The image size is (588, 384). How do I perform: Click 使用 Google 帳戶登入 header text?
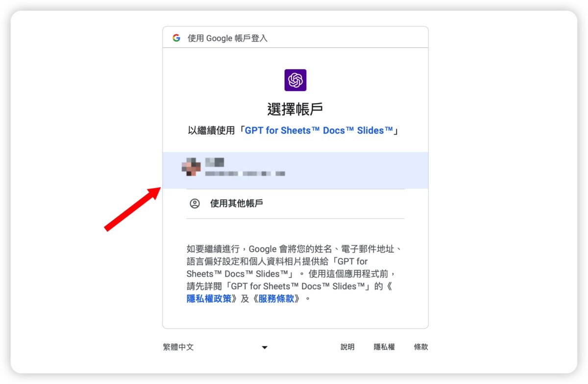point(228,38)
